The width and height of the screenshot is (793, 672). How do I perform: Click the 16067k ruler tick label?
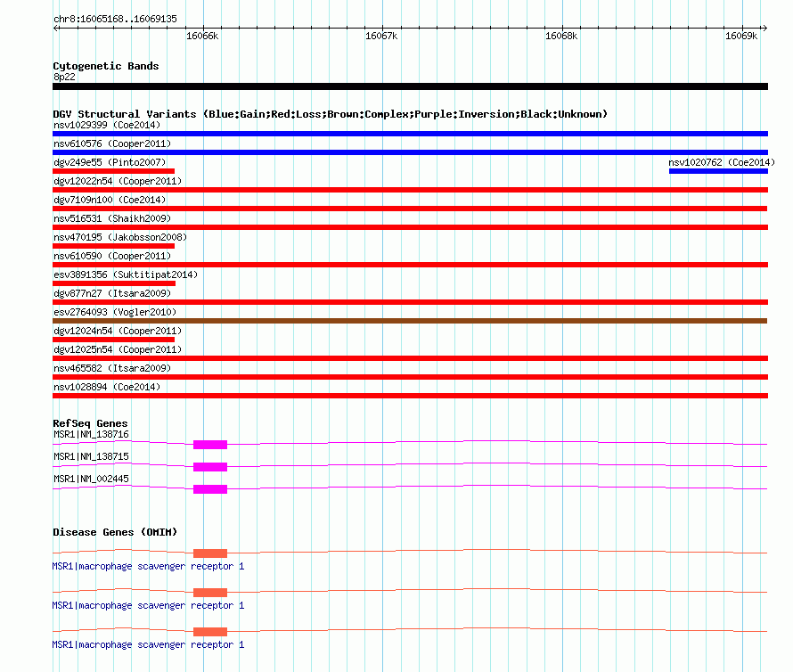pos(381,36)
